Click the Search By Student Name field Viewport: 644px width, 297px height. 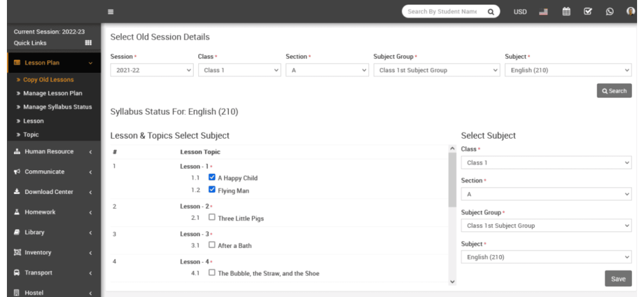443,11
